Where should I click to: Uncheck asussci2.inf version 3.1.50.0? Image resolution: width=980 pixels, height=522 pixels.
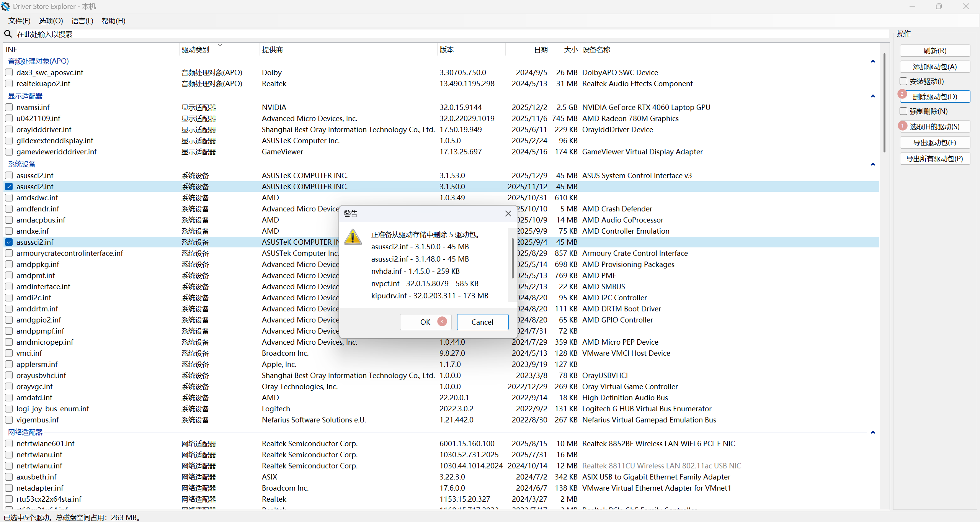pos(9,187)
